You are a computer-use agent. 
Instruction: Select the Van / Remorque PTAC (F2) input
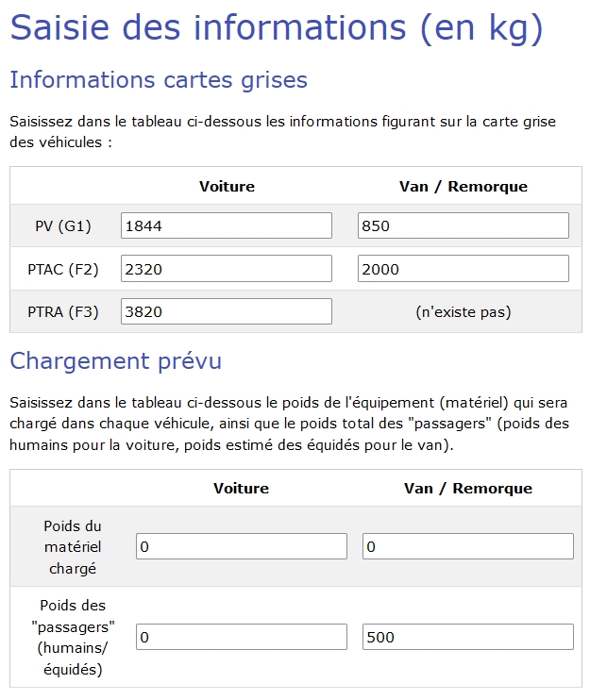click(464, 269)
